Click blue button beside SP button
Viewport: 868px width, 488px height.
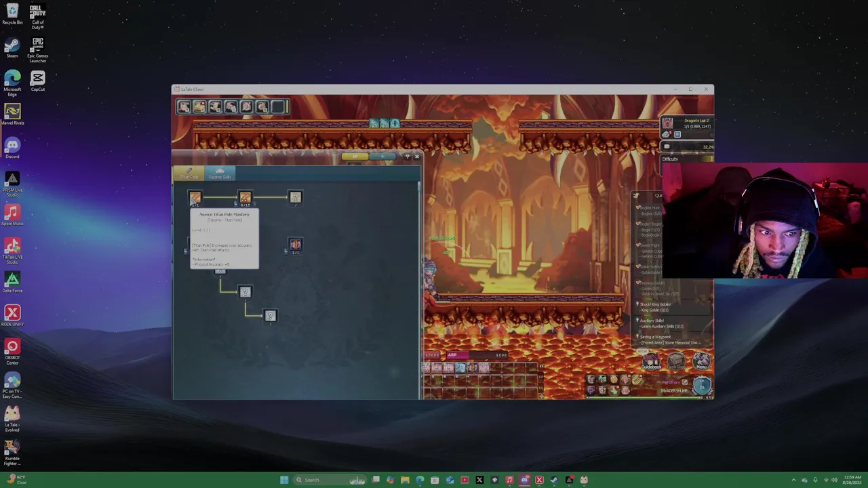tap(382, 157)
